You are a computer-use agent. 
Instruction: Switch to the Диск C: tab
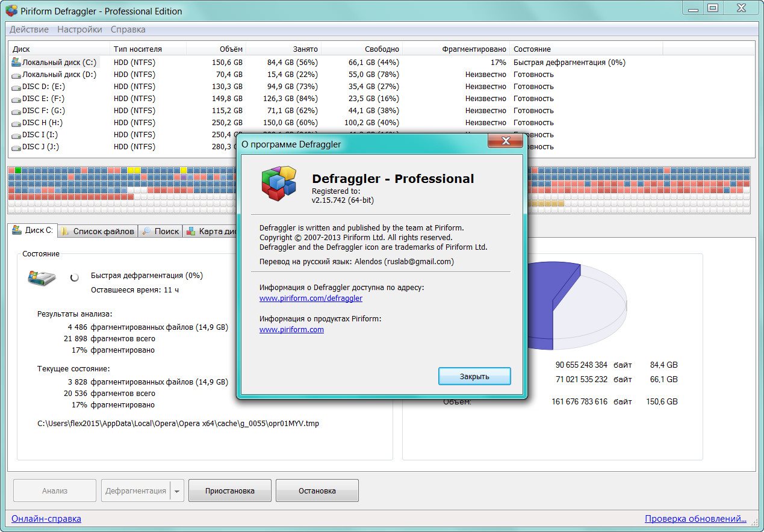click(x=33, y=230)
